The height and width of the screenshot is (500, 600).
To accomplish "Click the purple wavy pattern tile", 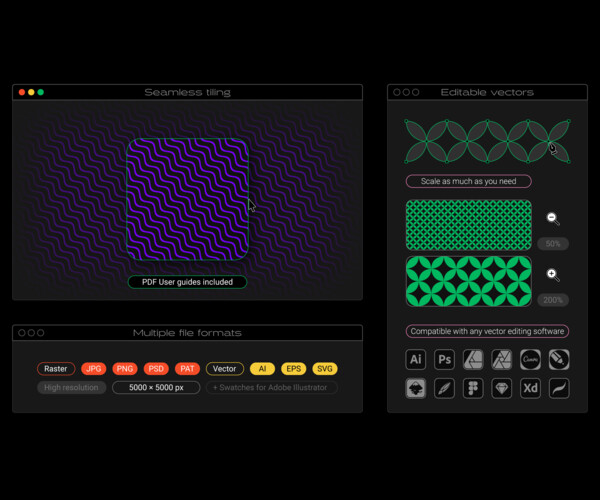I will click(x=188, y=199).
